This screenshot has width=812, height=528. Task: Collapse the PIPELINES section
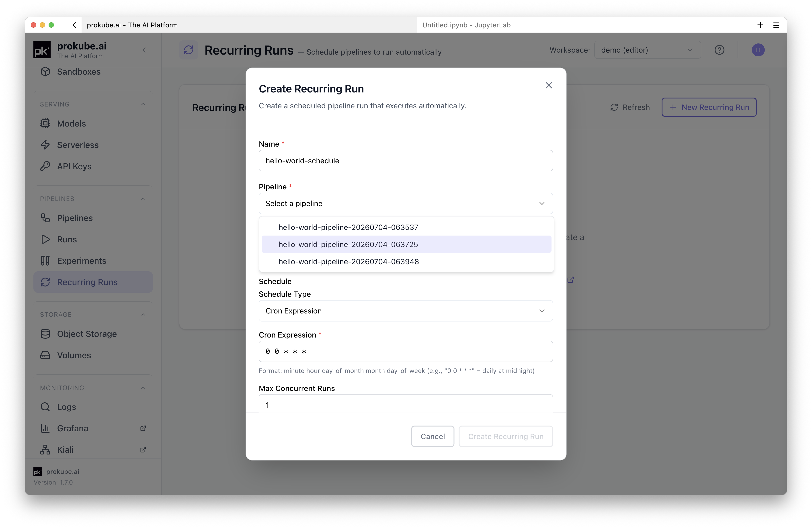pos(143,199)
